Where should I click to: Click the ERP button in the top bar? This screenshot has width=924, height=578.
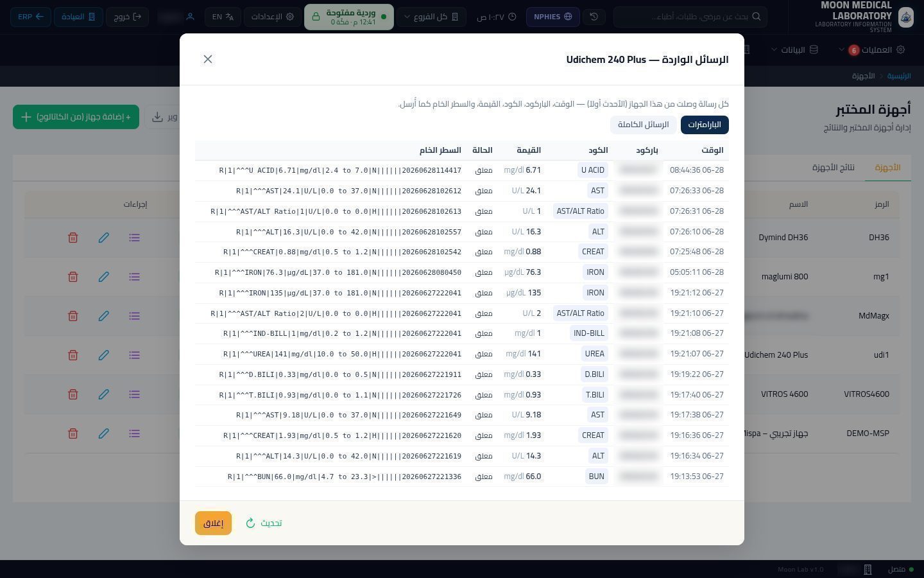click(x=31, y=17)
